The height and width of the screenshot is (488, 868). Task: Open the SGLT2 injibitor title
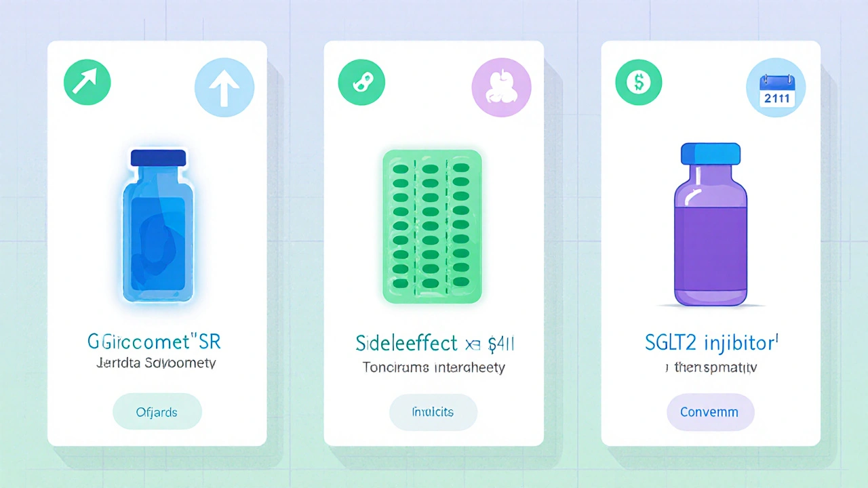click(709, 342)
